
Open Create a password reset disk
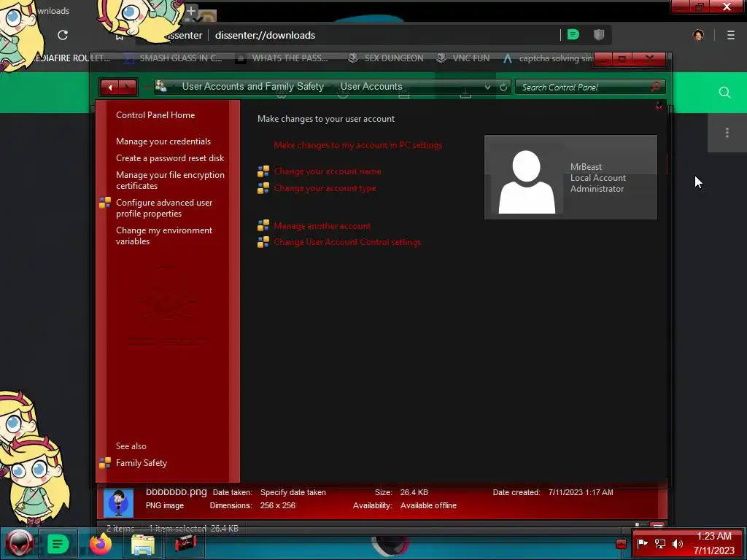169,158
